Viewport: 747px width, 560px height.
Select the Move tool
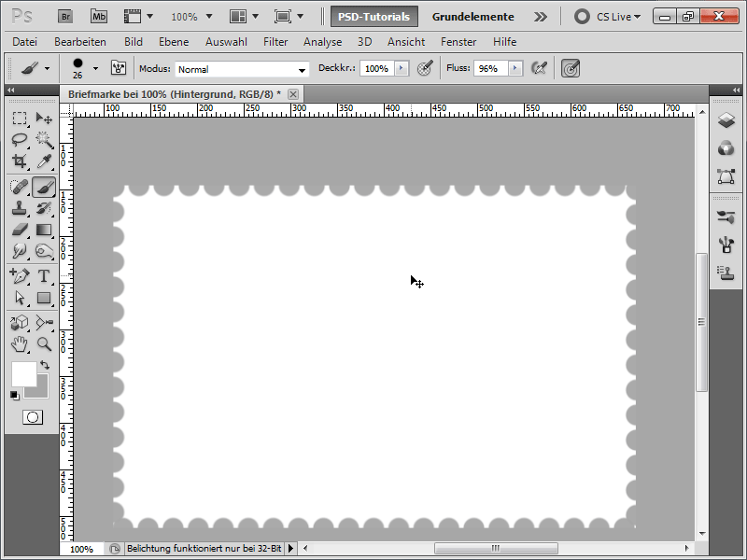pos(44,119)
